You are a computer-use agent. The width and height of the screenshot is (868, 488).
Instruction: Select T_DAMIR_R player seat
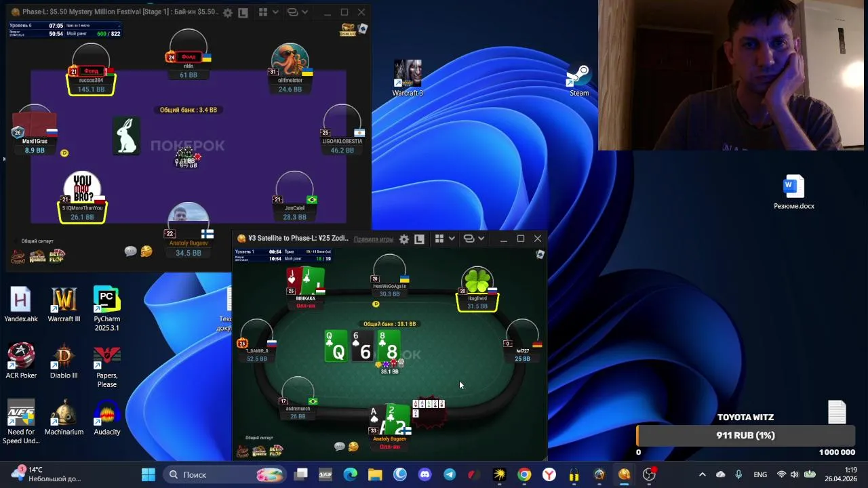pos(257,341)
